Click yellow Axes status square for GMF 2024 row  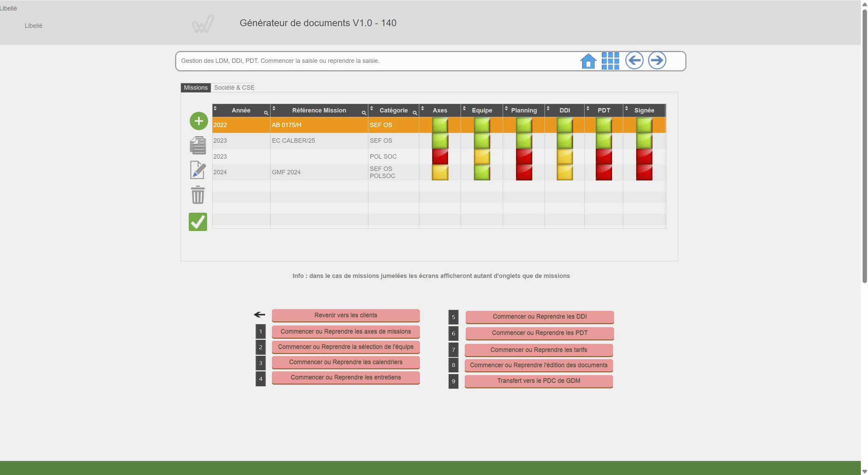440,172
